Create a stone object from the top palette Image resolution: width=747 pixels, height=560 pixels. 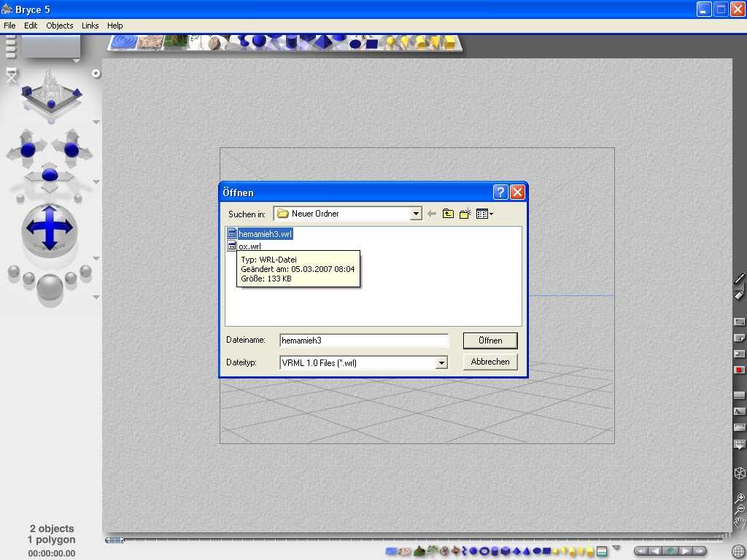coord(214,43)
